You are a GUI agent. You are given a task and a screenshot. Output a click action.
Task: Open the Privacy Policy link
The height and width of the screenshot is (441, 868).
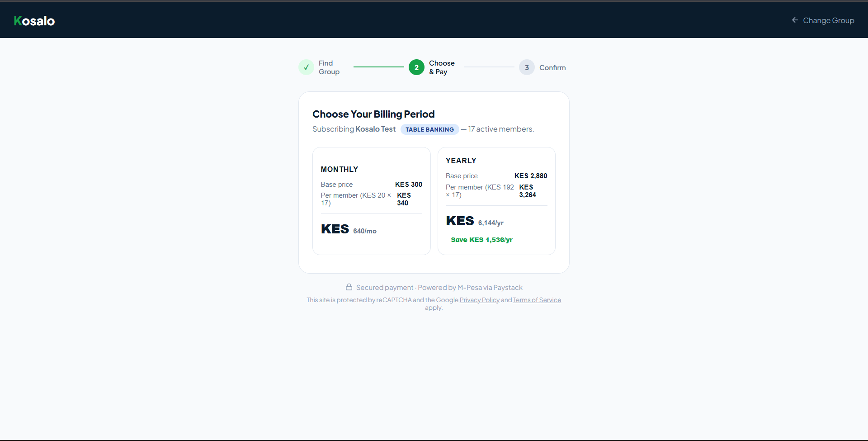point(480,300)
